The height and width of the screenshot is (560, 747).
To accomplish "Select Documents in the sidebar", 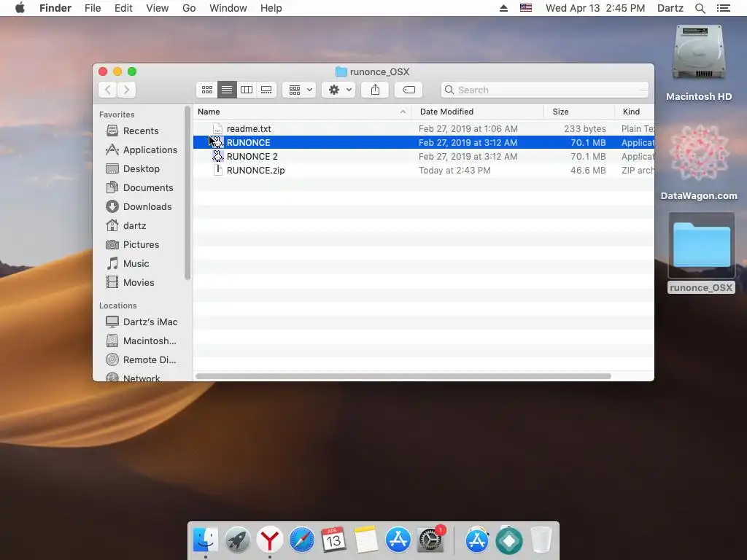I will point(139,187).
